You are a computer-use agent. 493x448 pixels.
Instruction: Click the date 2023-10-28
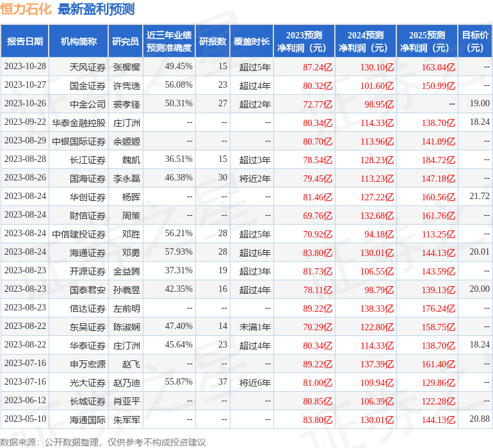point(25,66)
